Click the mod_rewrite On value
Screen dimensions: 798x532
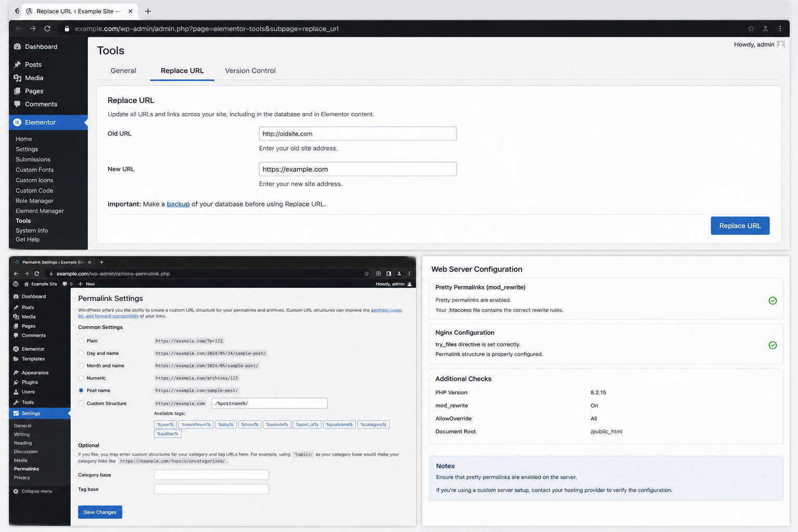(594, 406)
